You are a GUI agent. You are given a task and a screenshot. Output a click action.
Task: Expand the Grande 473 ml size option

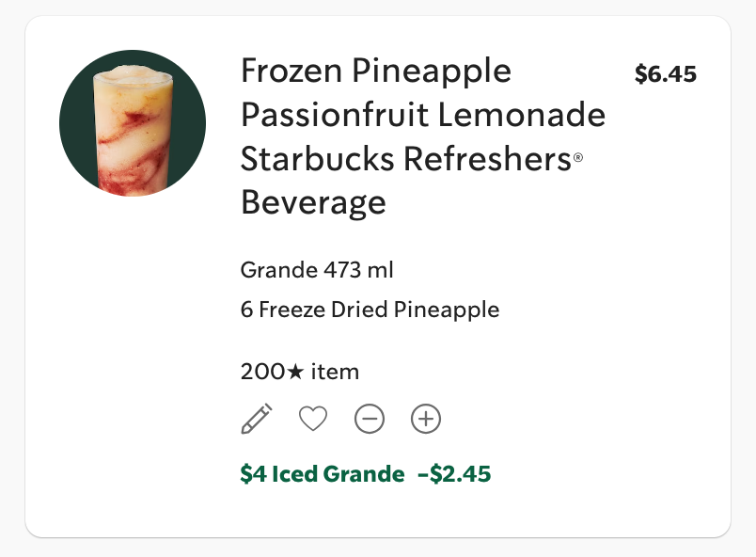[x=317, y=269]
